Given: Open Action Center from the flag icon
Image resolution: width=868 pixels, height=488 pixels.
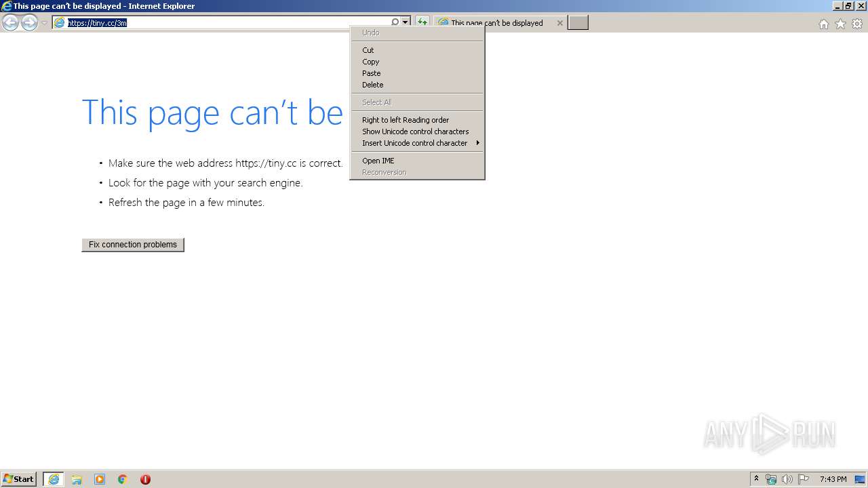Looking at the screenshot, I should [x=803, y=479].
